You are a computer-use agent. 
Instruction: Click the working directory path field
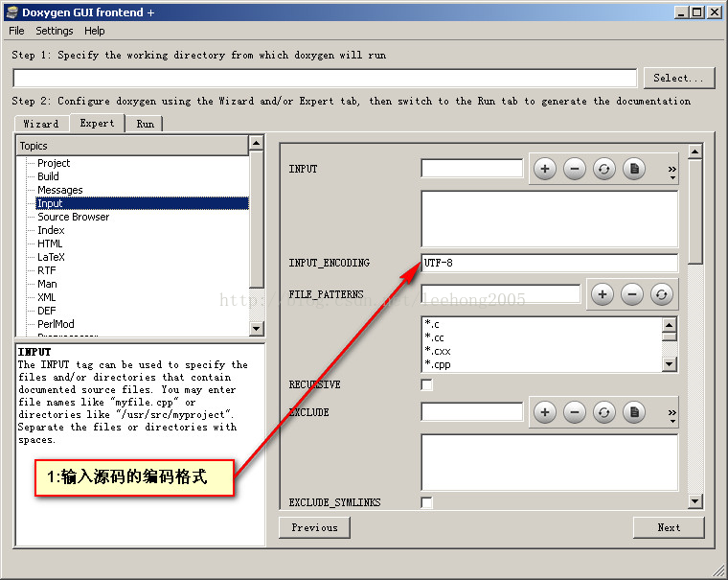point(325,78)
